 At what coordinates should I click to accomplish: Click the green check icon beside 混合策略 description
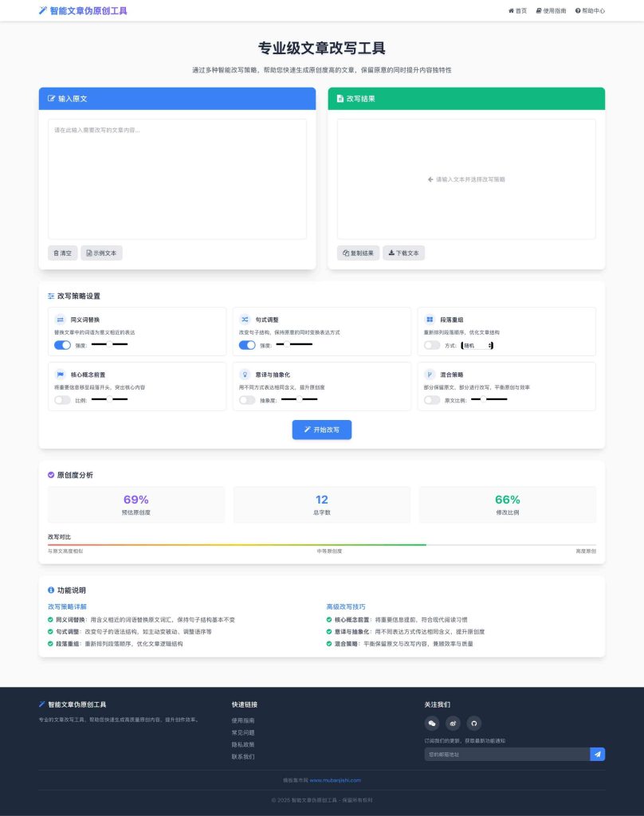(x=329, y=644)
